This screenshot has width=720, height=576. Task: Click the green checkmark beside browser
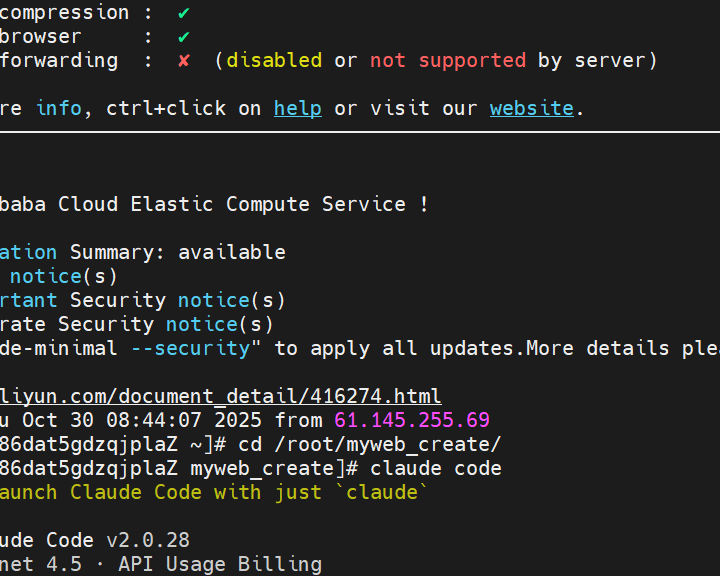[x=184, y=37]
